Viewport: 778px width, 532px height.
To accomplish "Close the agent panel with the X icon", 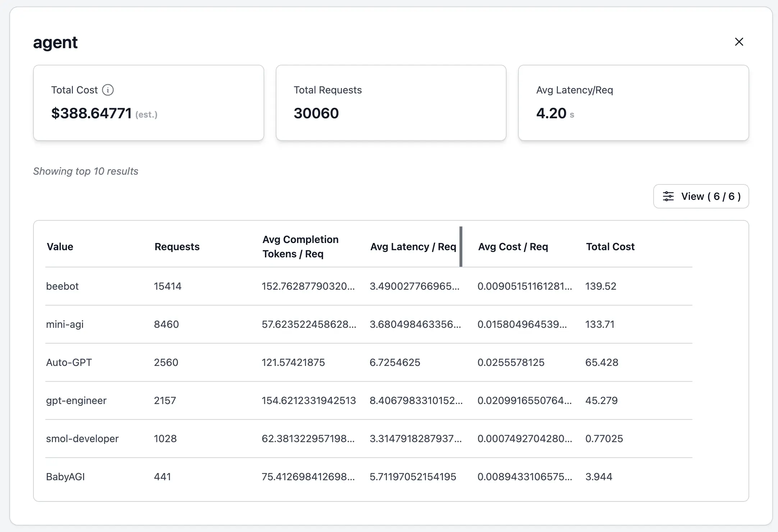I will point(739,42).
